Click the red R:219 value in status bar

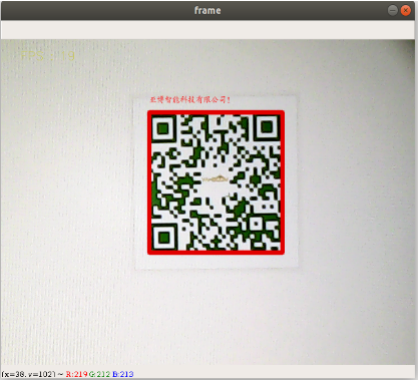pyautogui.click(x=76, y=374)
